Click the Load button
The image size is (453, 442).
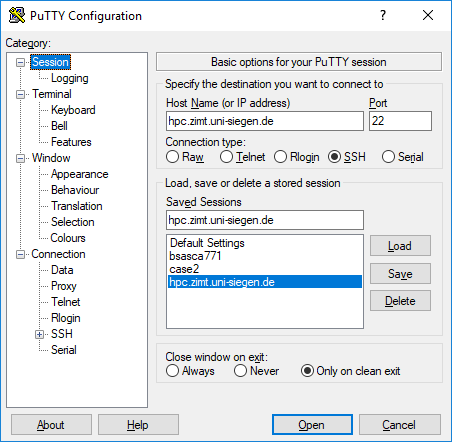coord(400,246)
